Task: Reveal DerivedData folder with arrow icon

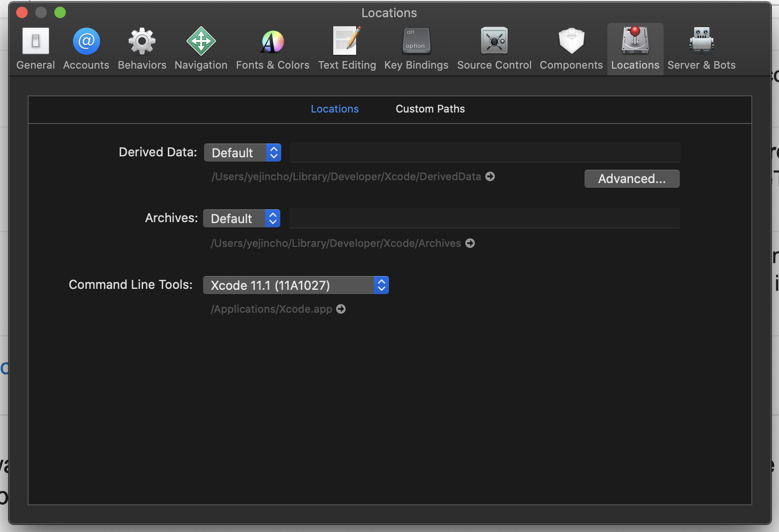Action: click(x=490, y=176)
